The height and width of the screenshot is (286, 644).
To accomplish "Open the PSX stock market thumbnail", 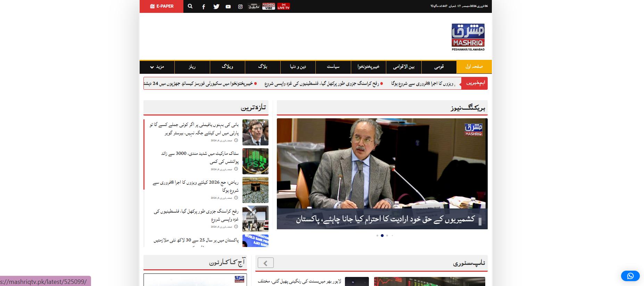I will 255,161.
